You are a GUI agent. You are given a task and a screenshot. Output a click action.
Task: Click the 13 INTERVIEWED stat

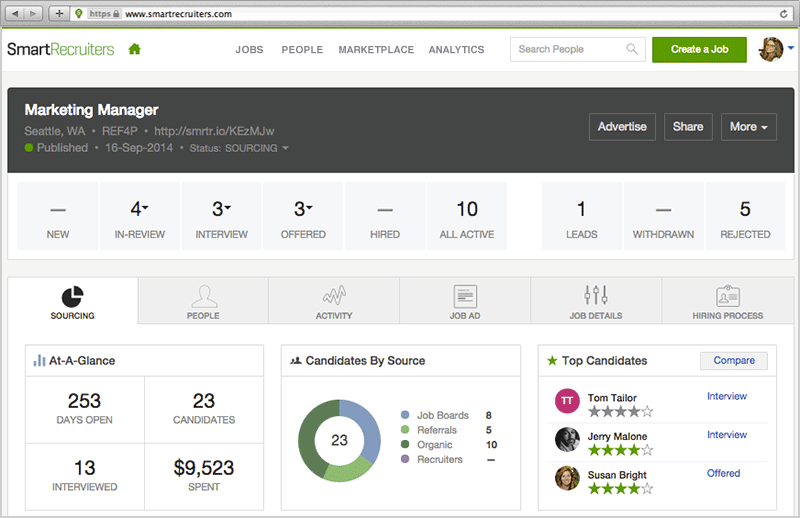tap(85, 476)
